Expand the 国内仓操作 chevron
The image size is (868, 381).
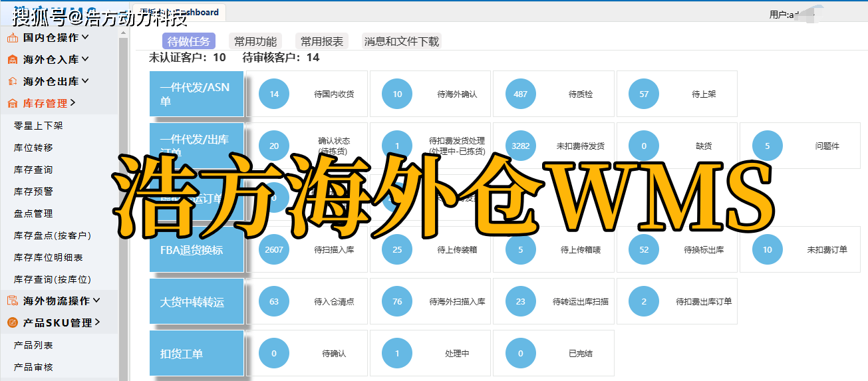(x=84, y=38)
